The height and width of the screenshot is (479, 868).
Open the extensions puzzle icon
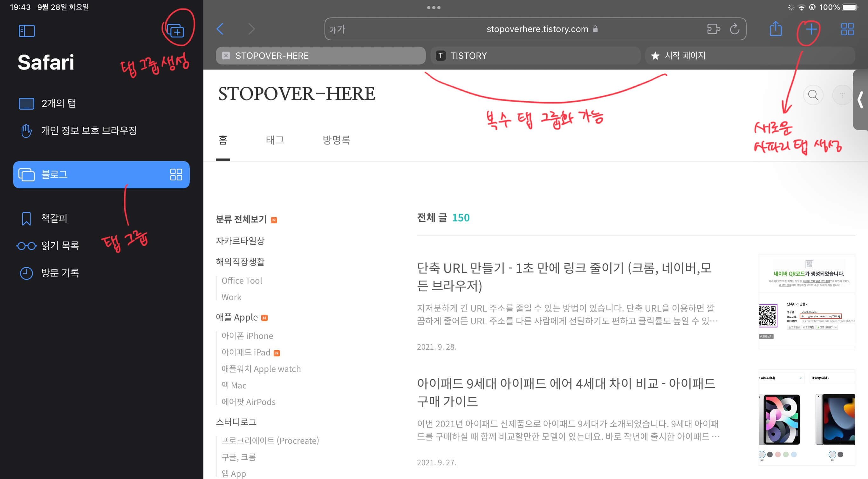(713, 29)
